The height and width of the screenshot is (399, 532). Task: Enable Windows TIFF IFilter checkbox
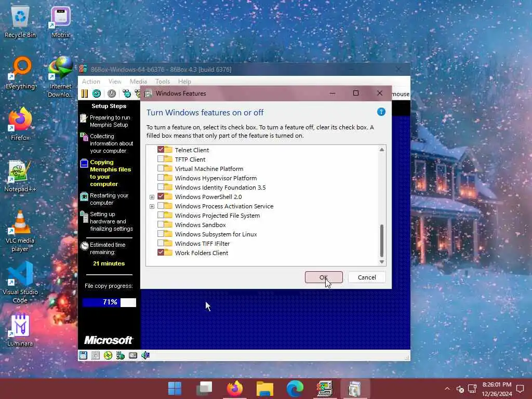coord(161,243)
